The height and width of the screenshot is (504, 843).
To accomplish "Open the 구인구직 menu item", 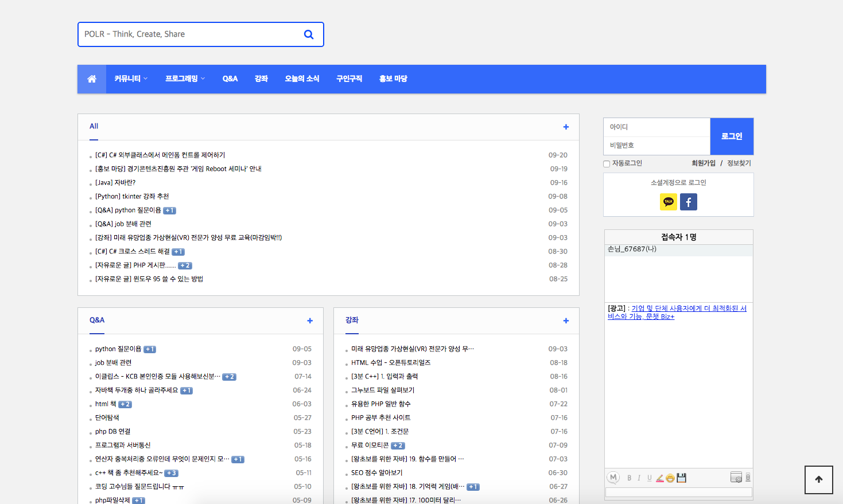I will [x=349, y=79].
